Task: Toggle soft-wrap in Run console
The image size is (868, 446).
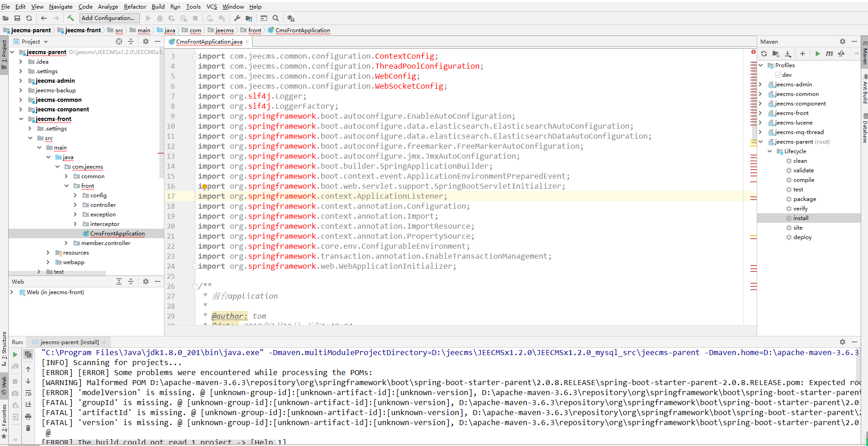Action: click(28, 393)
